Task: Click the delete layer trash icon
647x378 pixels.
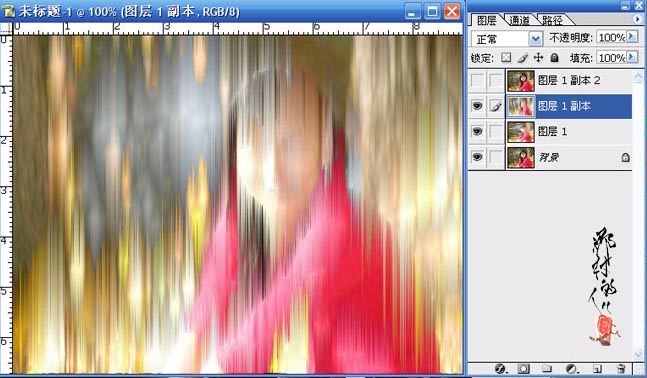Action: click(x=621, y=368)
